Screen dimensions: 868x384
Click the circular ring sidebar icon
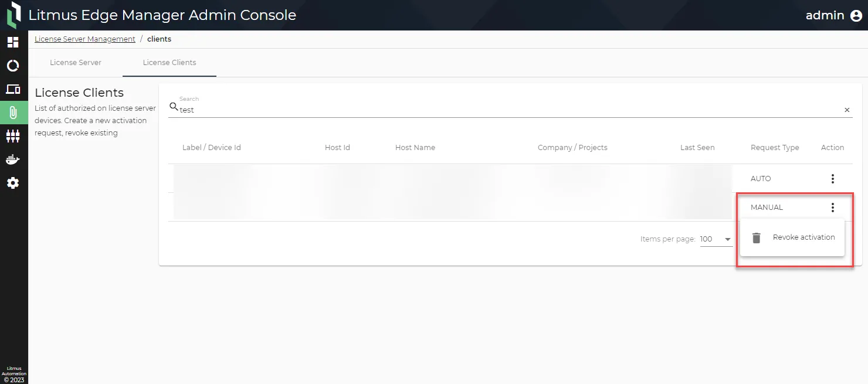pyautogui.click(x=13, y=66)
